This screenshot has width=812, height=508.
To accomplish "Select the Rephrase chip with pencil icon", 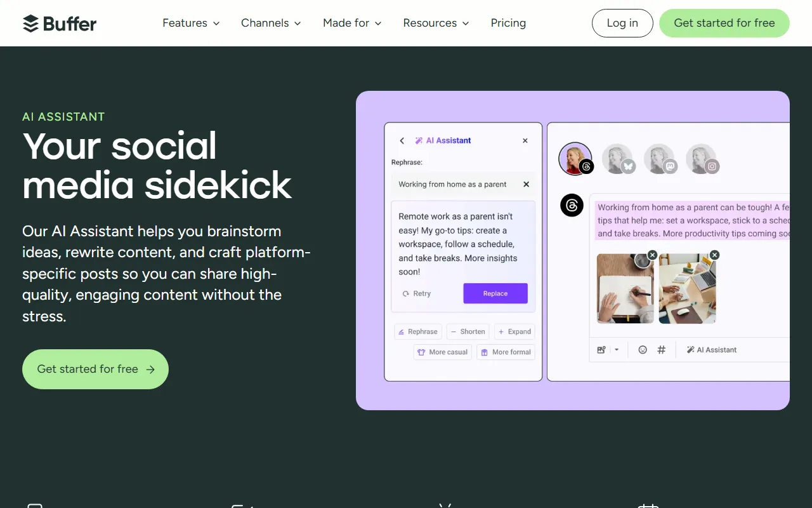I will pyautogui.click(x=418, y=331).
